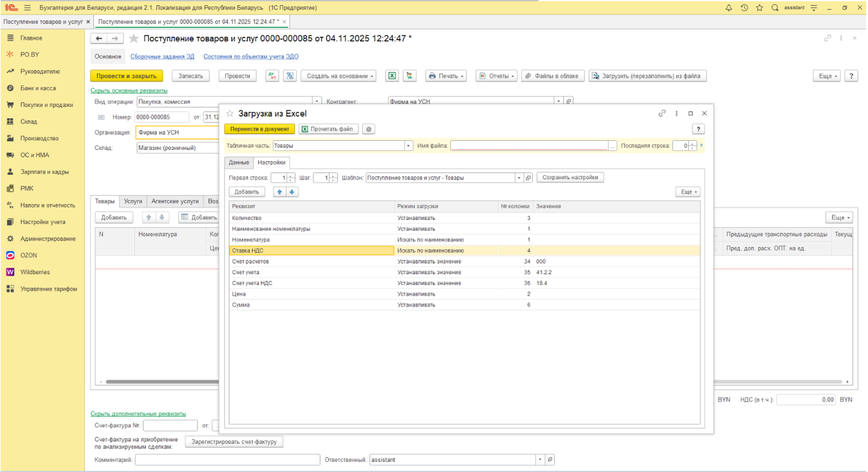
Task: Click the Имя файла input field
Action: (x=529, y=145)
